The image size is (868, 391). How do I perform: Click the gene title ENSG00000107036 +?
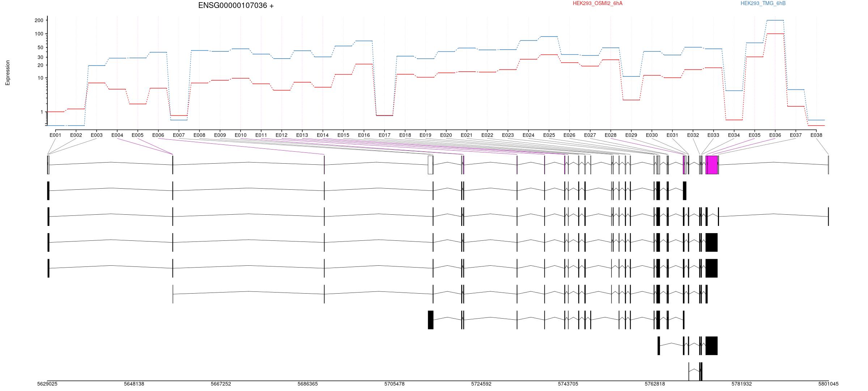(x=236, y=5)
